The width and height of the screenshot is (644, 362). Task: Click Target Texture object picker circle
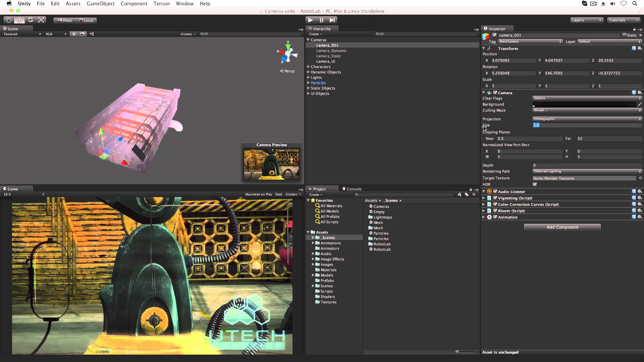pos(640,178)
